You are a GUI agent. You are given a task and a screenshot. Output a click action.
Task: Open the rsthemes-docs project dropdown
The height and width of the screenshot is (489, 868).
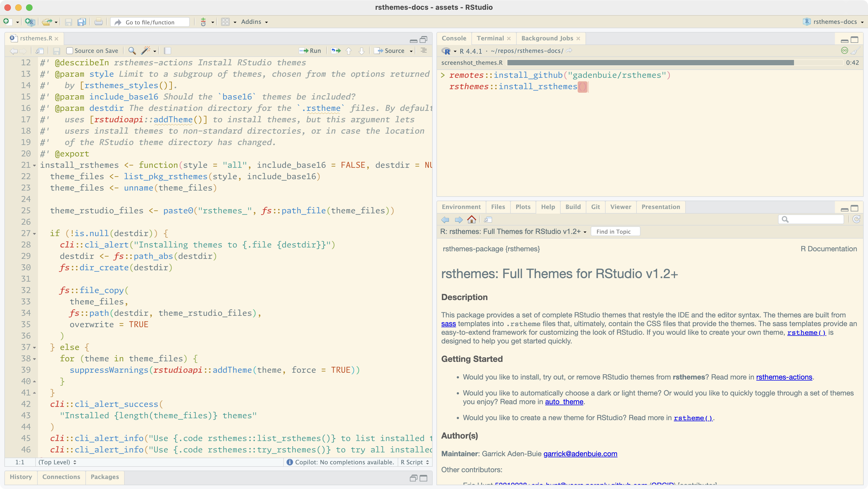coord(834,22)
